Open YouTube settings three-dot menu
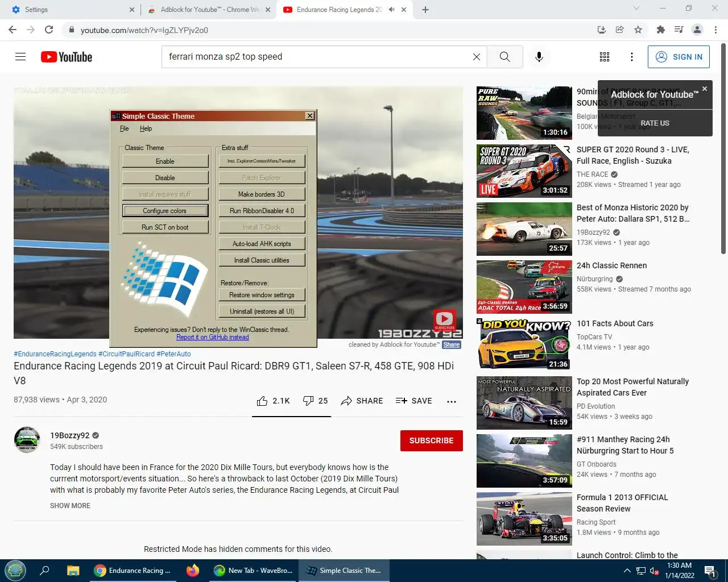 coord(631,57)
